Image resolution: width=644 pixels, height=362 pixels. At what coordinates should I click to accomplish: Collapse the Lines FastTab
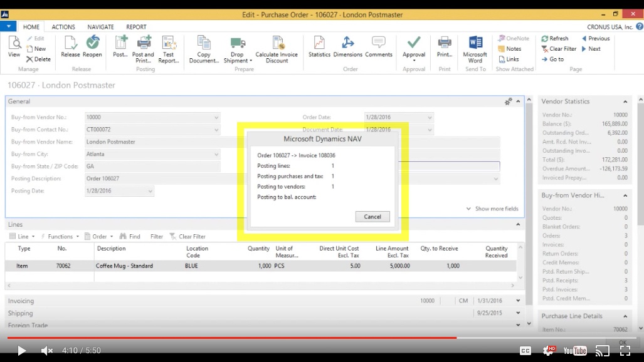click(x=518, y=224)
